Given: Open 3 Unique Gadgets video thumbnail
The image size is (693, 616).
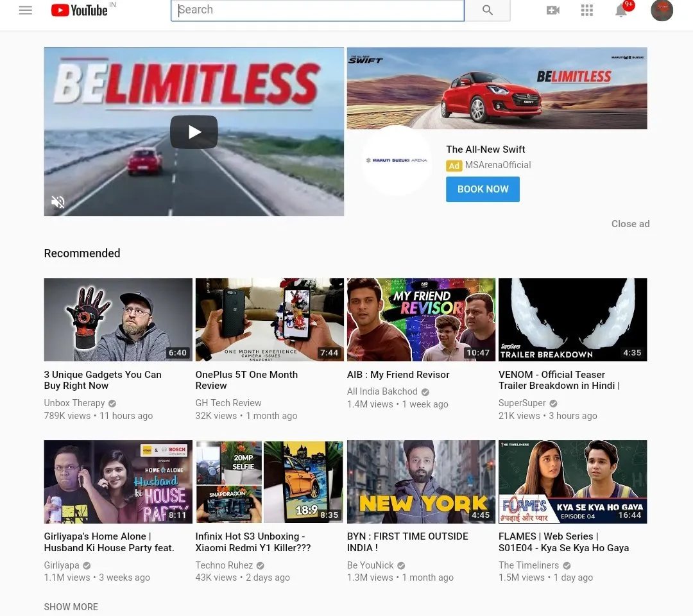Looking at the screenshot, I should 118,320.
